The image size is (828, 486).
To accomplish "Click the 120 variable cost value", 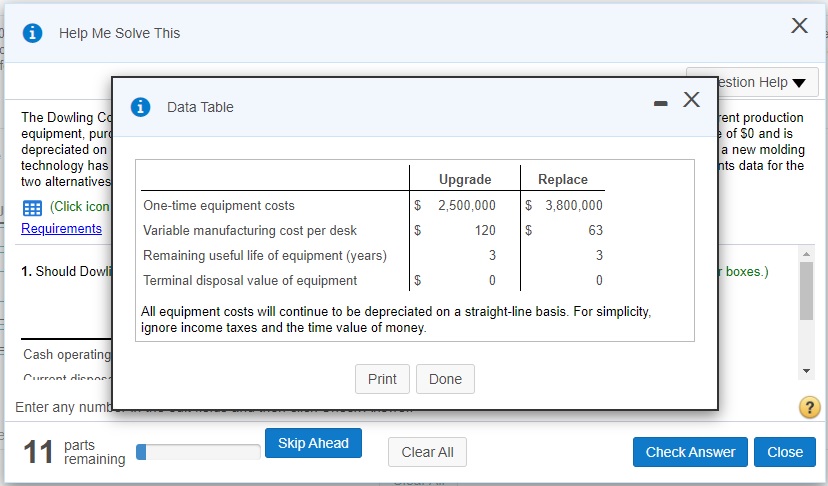I will [485, 230].
